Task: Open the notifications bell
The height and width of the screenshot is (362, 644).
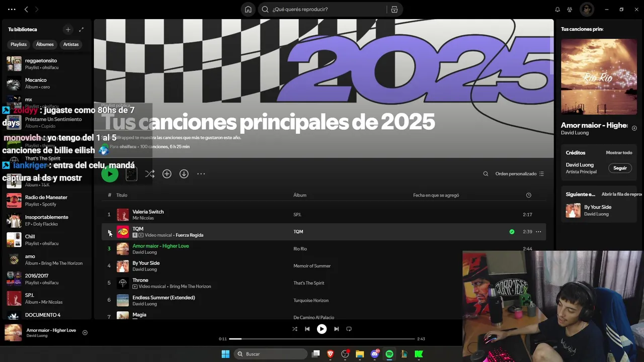Action: point(557,9)
